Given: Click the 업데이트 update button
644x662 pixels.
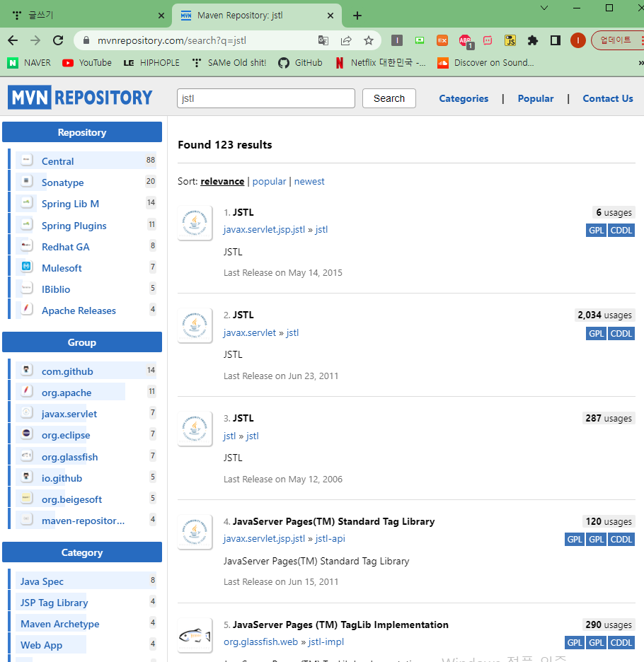Looking at the screenshot, I should tap(617, 40).
